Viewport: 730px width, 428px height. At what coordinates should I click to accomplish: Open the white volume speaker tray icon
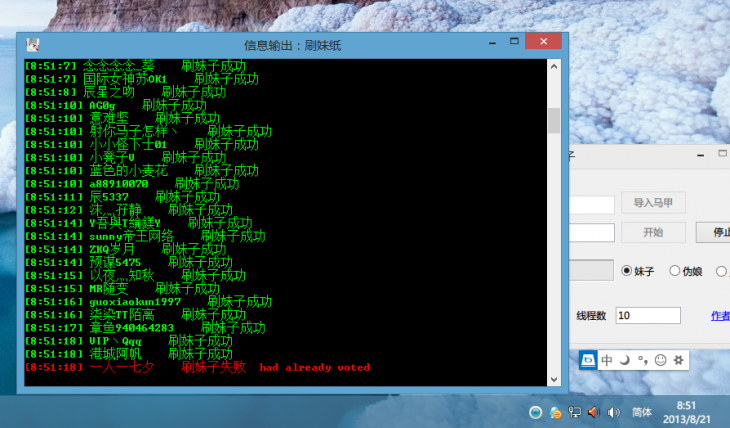point(613,412)
